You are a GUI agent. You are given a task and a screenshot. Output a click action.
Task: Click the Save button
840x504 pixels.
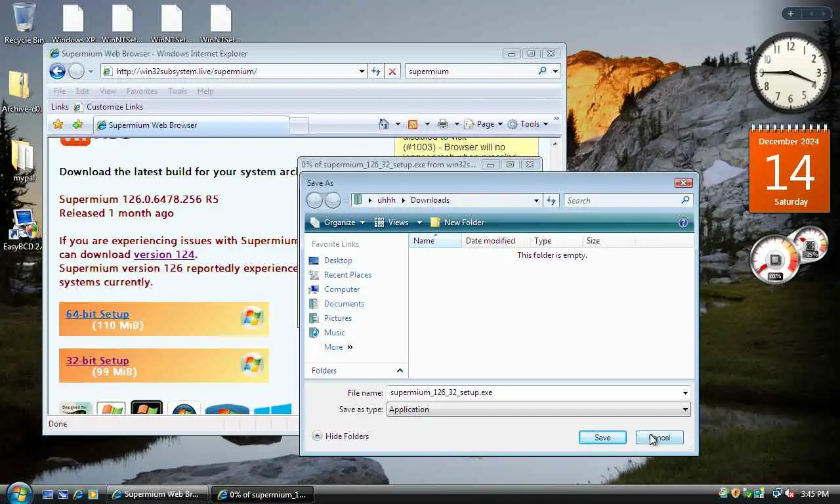click(602, 438)
